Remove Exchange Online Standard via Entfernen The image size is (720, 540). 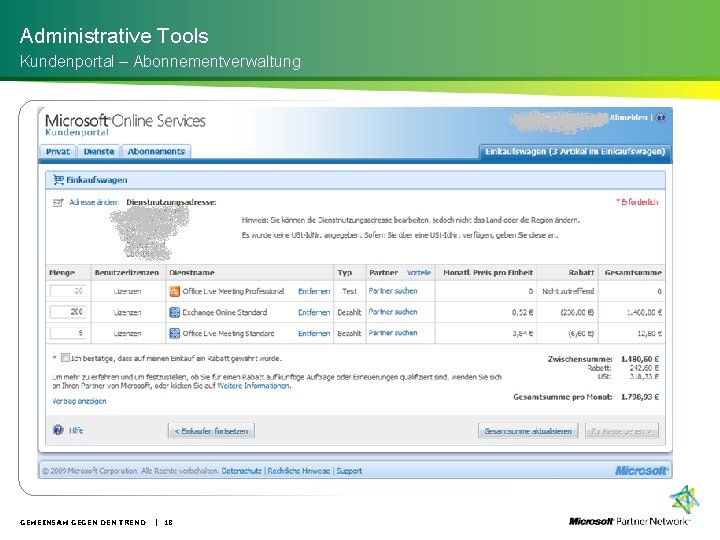314,312
